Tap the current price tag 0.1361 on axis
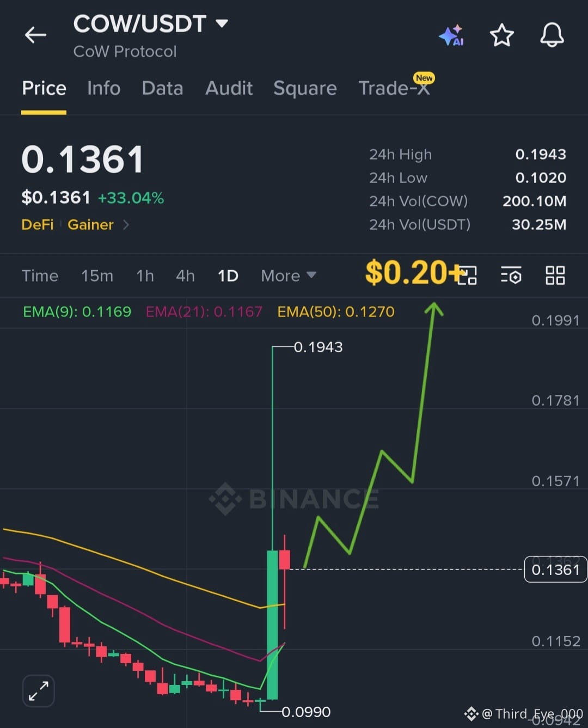This screenshot has width=588, height=728. (x=555, y=570)
